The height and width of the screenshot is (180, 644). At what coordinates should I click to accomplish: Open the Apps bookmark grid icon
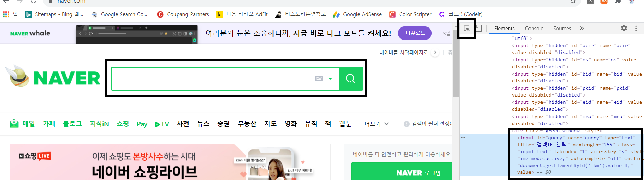point(6,14)
